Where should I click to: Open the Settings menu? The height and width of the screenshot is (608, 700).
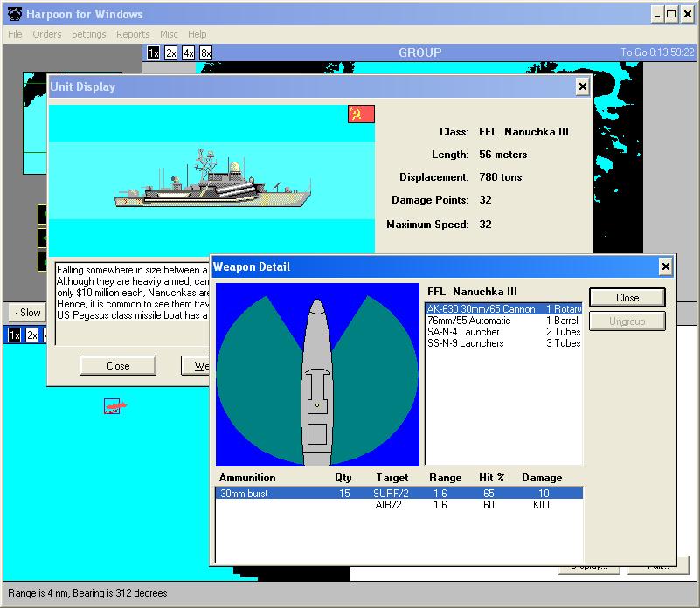pos(89,34)
